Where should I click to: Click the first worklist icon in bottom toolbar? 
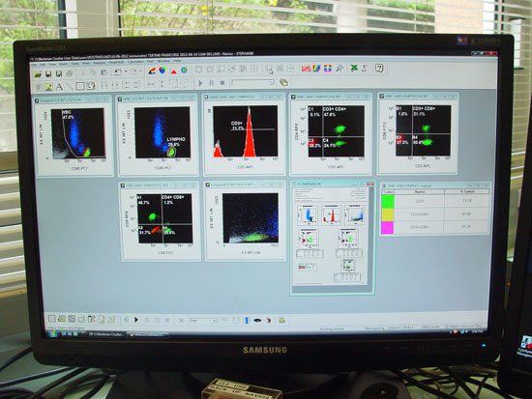click(x=51, y=319)
